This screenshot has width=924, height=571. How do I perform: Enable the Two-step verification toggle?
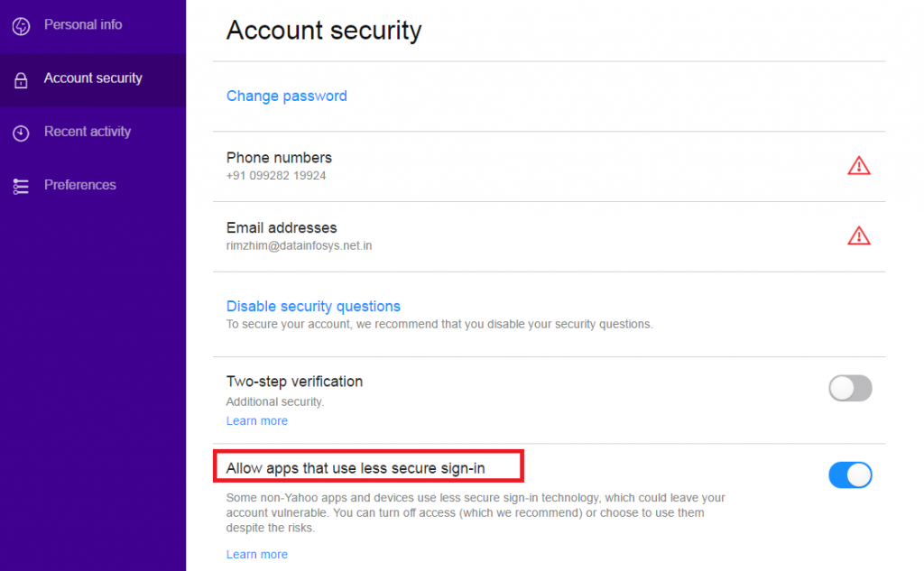click(x=850, y=388)
